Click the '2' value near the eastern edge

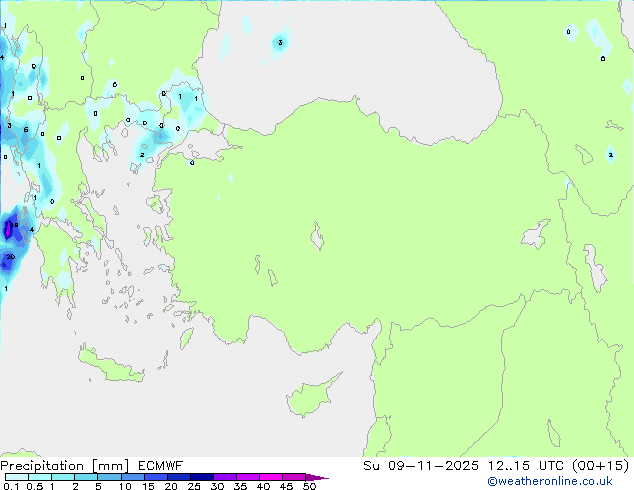point(611,155)
